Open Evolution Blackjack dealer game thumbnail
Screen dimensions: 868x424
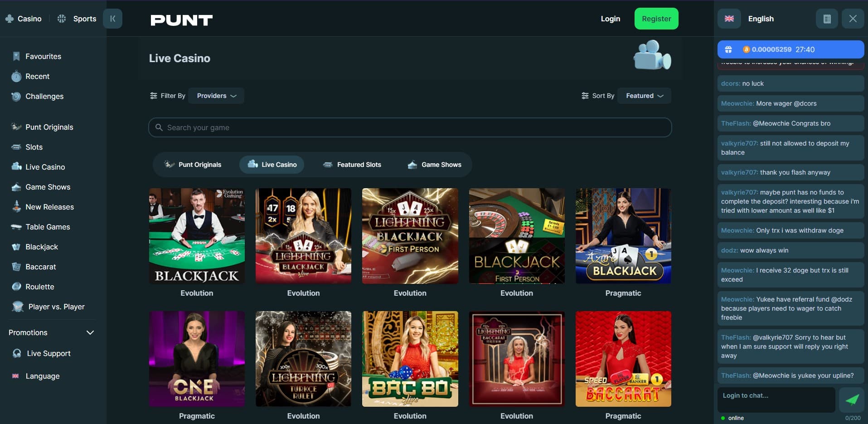coord(197,236)
